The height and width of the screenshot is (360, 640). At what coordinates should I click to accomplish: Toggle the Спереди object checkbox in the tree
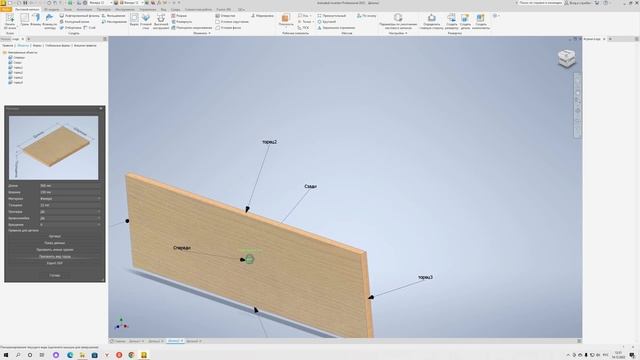pyautogui.click(x=10, y=58)
